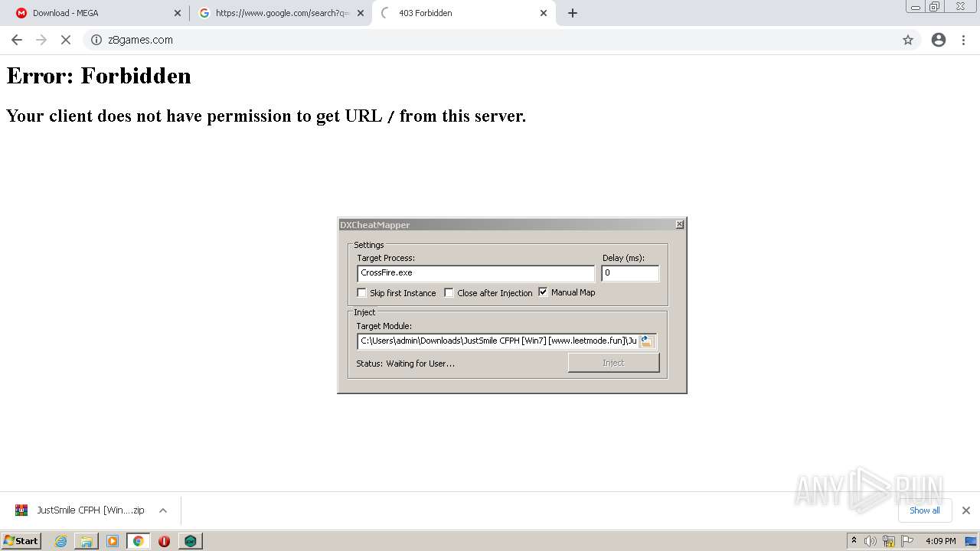Click the Target Module path field
This screenshot has width=980, height=551.
pos(498,341)
